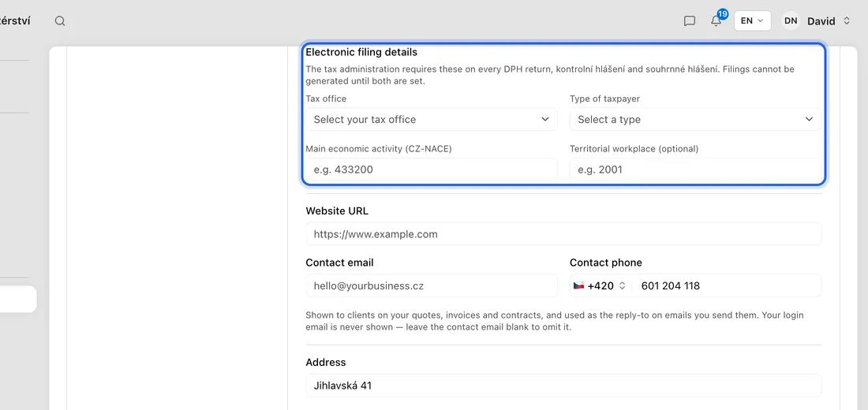Focus the Contact email field
The width and height of the screenshot is (868, 410).
tap(431, 286)
